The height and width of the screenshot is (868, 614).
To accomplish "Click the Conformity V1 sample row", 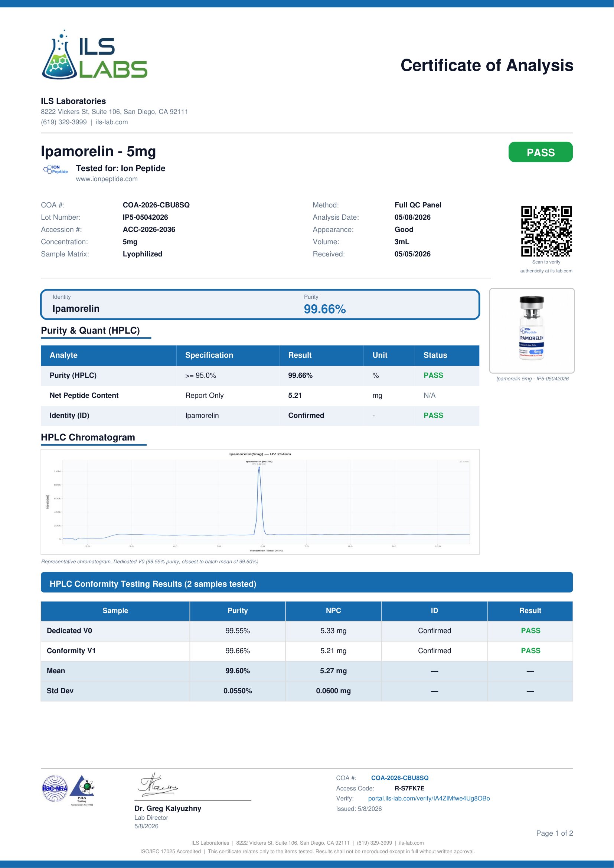I will (x=307, y=651).
